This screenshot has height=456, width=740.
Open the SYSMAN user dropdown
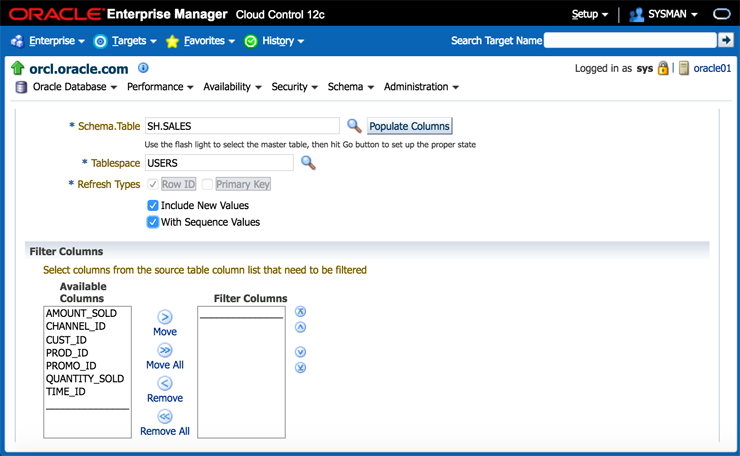click(x=664, y=15)
